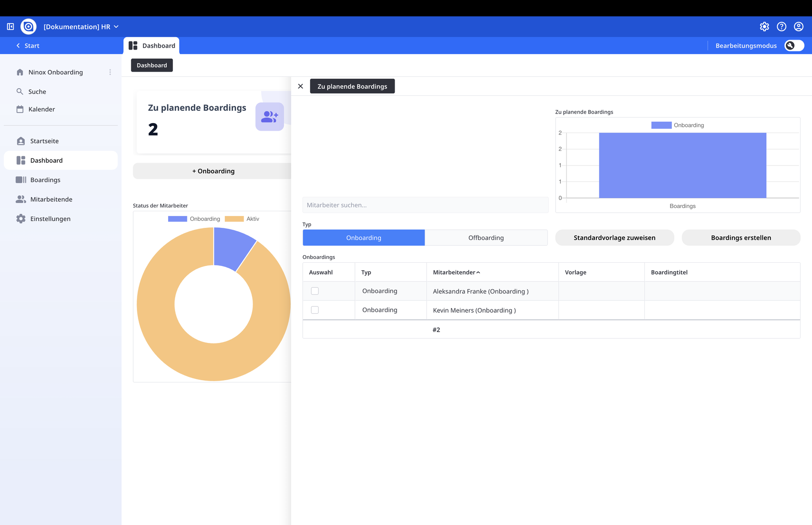Open the settings gear in top bar

coord(764,26)
